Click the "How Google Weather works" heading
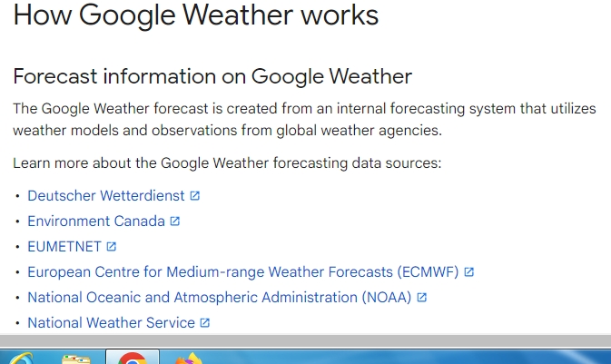The image size is (611, 364). [x=195, y=15]
